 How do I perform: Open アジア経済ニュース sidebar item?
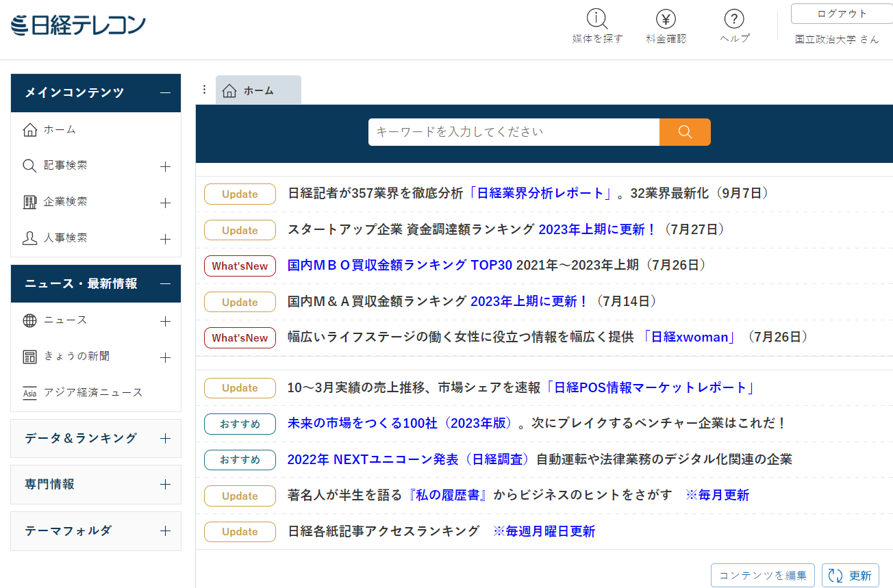pos(93,392)
